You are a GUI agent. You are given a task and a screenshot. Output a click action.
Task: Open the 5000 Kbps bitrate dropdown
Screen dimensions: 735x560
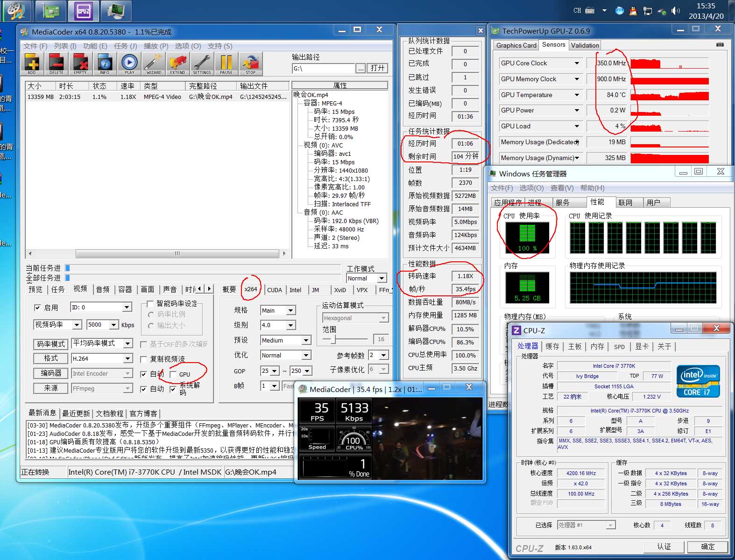(114, 325)
